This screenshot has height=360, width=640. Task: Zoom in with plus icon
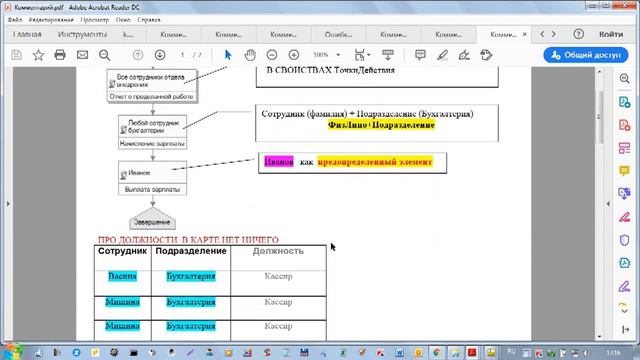(x=294, y=55)
